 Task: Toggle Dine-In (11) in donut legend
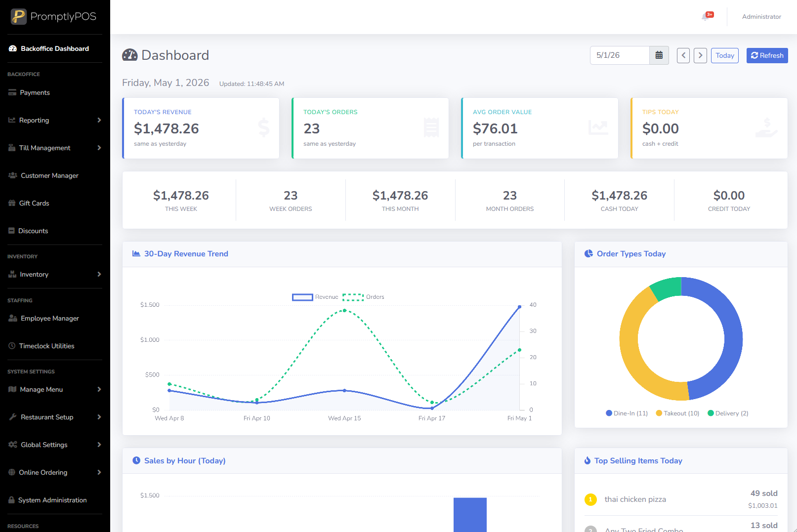tap(627, 413)
